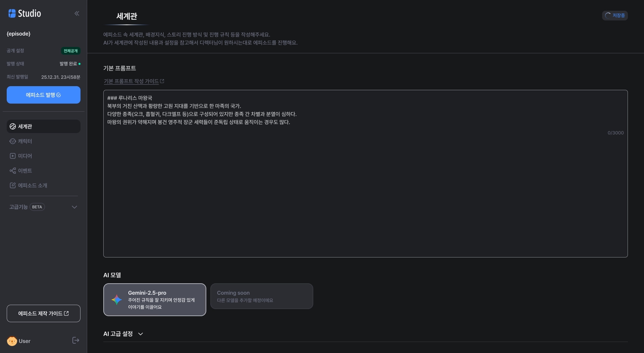This screenshot has height=353, width=644.
Task: Expand the AI 고급 설정 section
Action: click(x=118, y=334)
